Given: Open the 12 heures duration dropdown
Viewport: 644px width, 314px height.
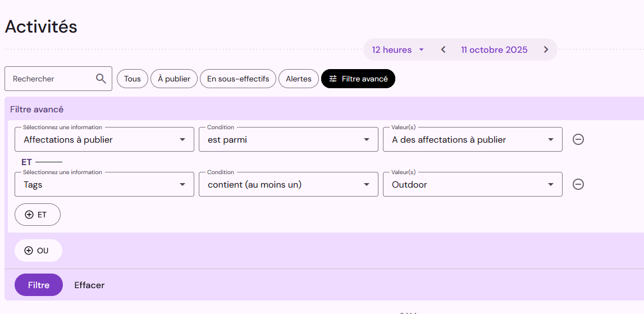Looking at the screenshot, I should click(x=398, y=50).
